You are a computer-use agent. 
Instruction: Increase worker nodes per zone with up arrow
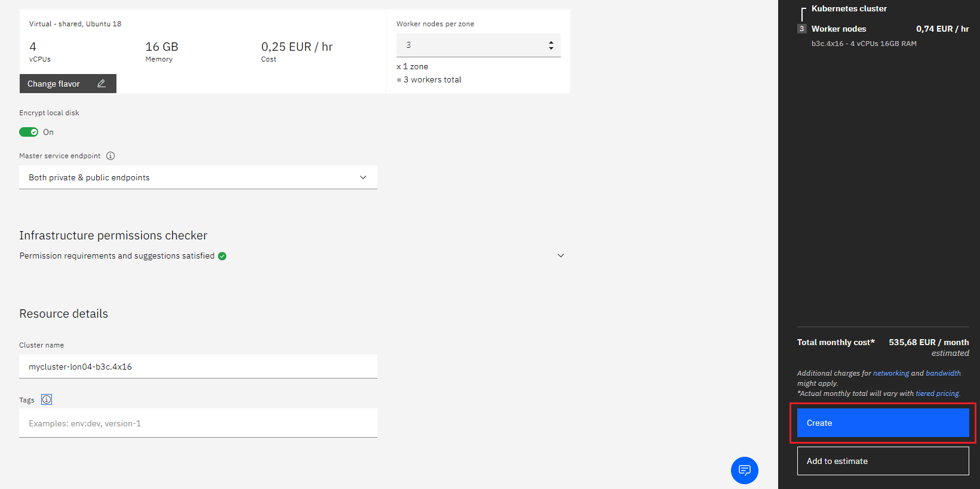click(551, 42)
